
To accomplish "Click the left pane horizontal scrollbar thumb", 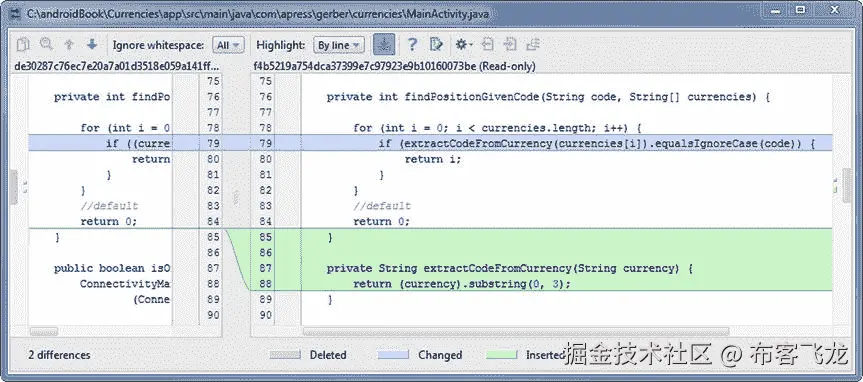I will pyautogui.click(x=43, y=331).
